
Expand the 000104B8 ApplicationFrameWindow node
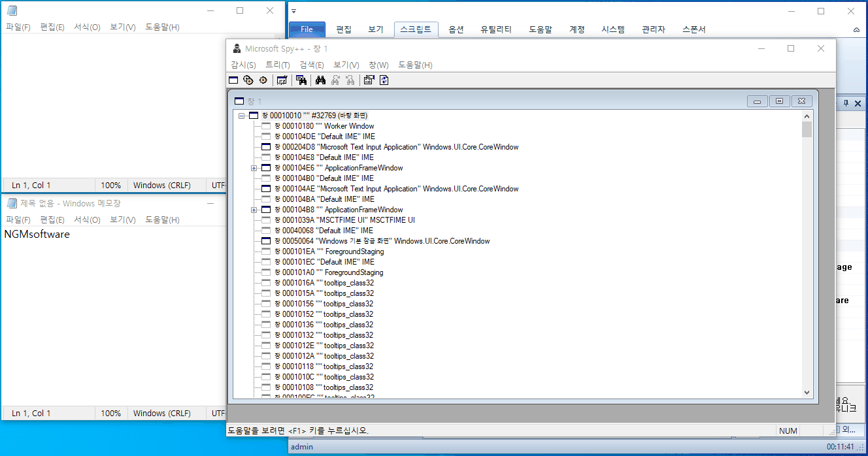[254, 210]
